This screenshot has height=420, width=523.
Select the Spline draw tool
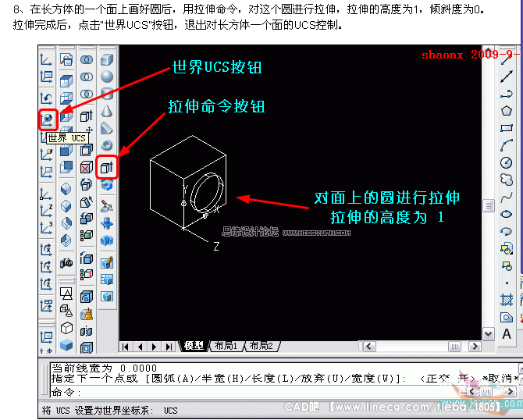[x=507, y=197]
